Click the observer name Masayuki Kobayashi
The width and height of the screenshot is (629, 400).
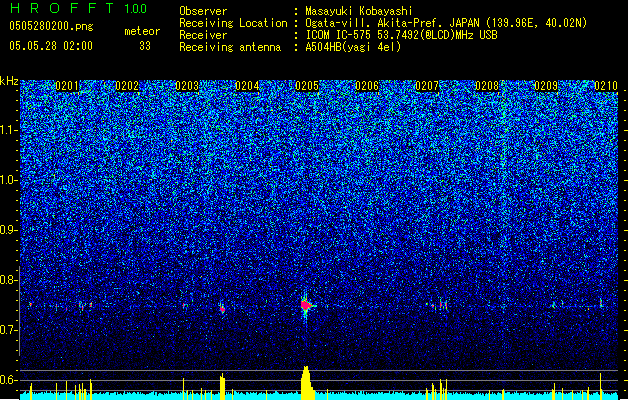(359, 11)
